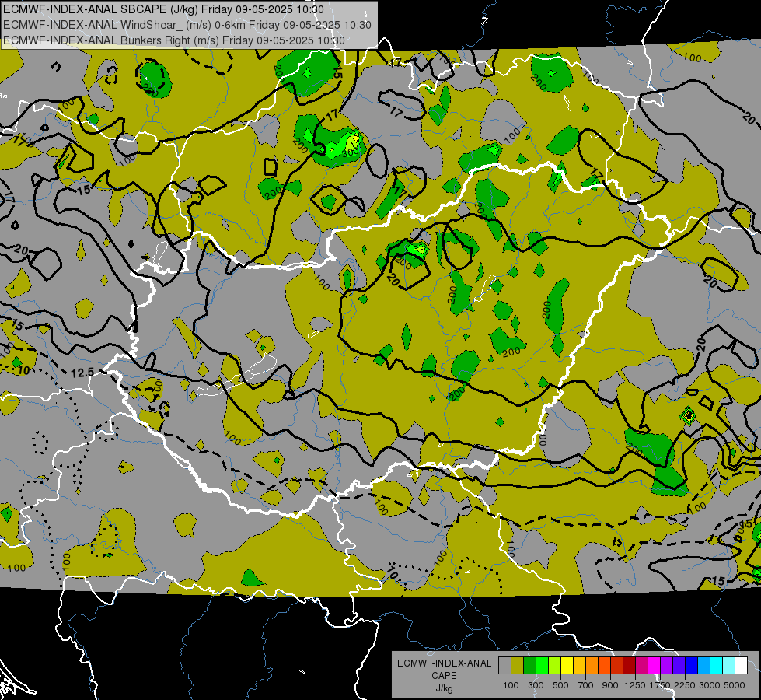Image resolution: width=761 pixels, height=700 pixels.
Task: Click legend title ECMWF-INDEX-ANAL in color bar box
Action: pos(444,663)
